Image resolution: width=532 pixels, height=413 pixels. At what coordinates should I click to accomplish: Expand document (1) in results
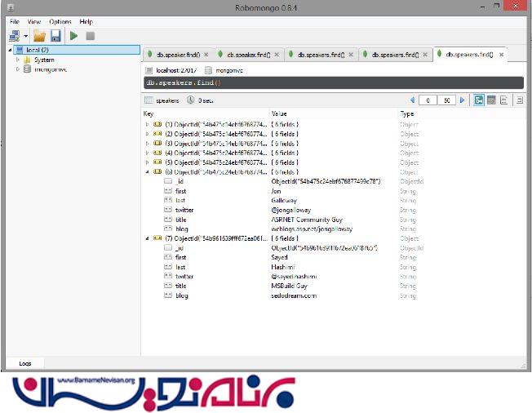tap(148, 124)
